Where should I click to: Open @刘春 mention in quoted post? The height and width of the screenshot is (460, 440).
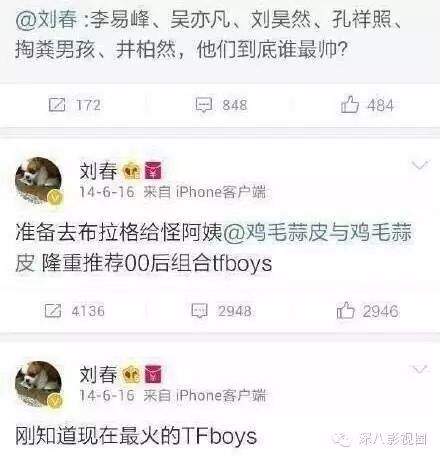point(46,21)
